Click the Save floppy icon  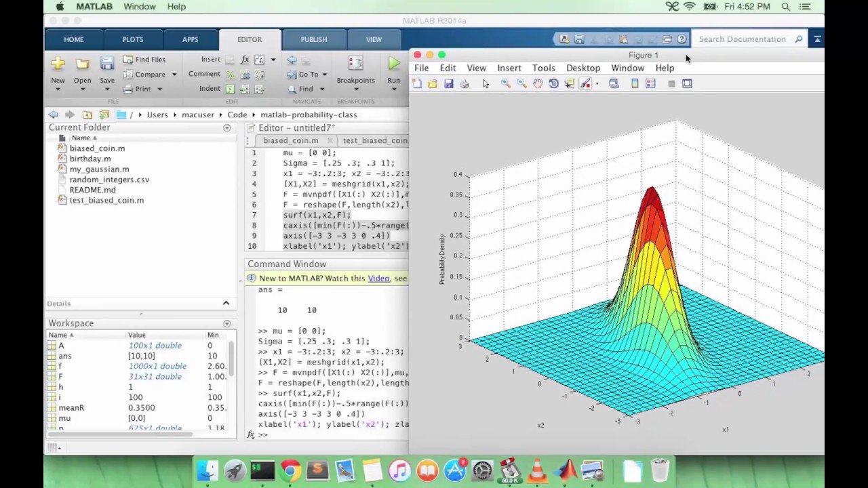[107, 64]
